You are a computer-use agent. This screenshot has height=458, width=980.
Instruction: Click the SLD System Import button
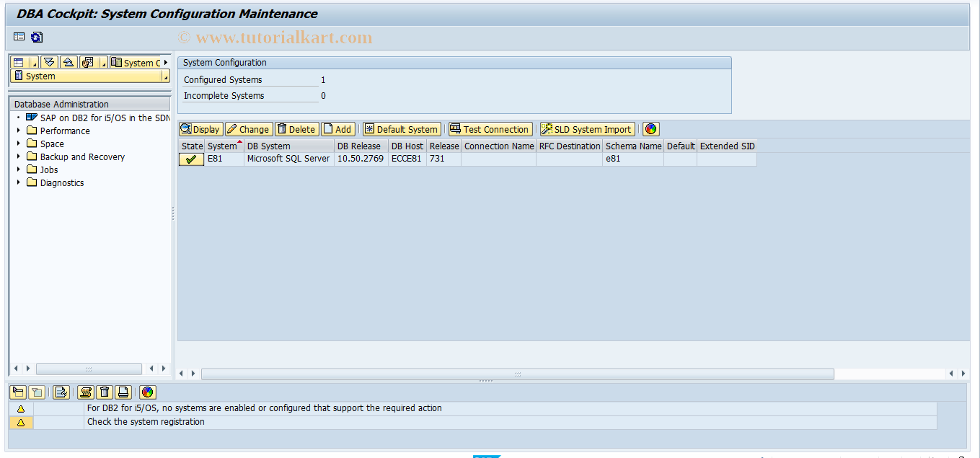(x=587, y=129)
